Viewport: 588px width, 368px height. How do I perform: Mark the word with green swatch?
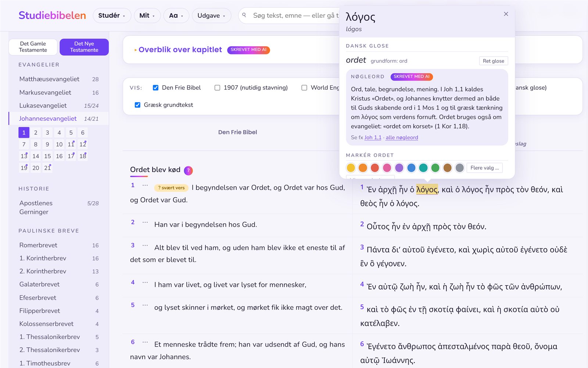tap(435, 168)
